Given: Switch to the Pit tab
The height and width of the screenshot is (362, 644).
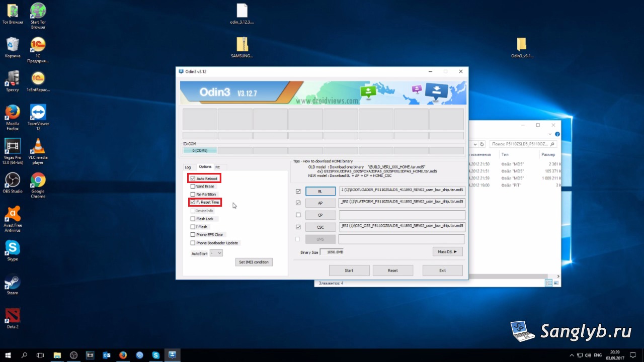Looking at the screenshot, I should pyautogui.click(x=217, y=167).
